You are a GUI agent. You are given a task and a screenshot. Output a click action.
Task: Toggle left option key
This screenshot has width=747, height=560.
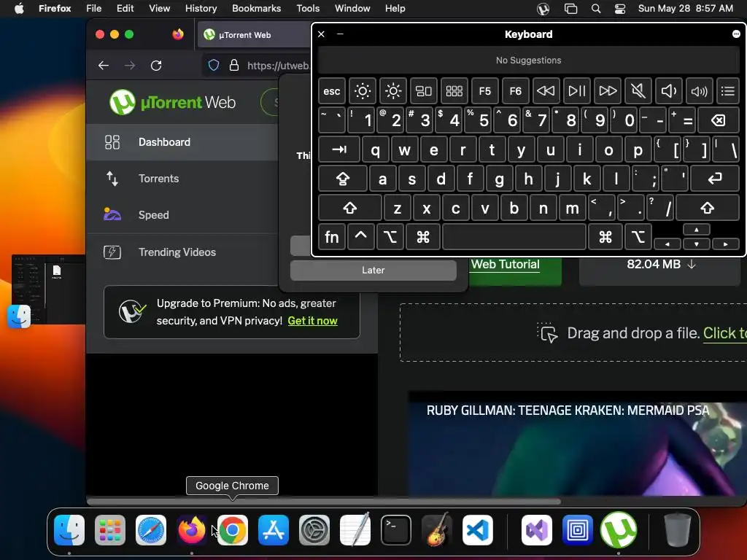point(390,237)
